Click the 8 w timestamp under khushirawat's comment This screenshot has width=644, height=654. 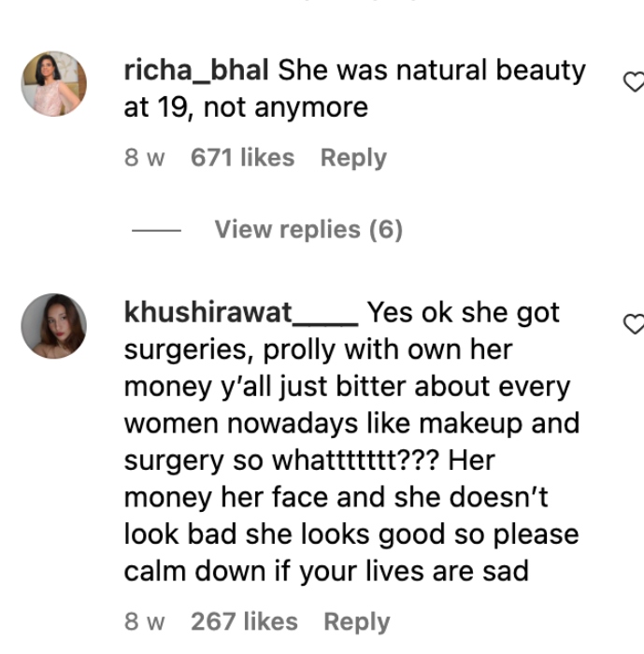144,621
